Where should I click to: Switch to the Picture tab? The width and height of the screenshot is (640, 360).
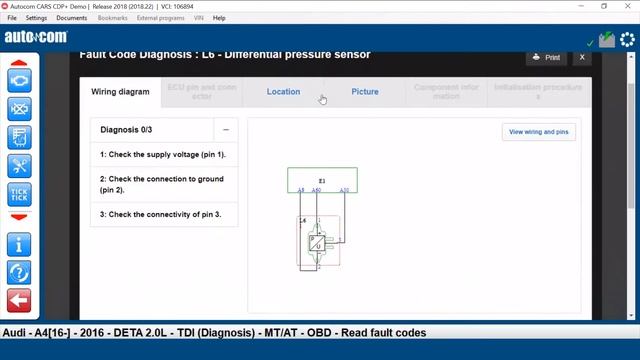(365, 92)
